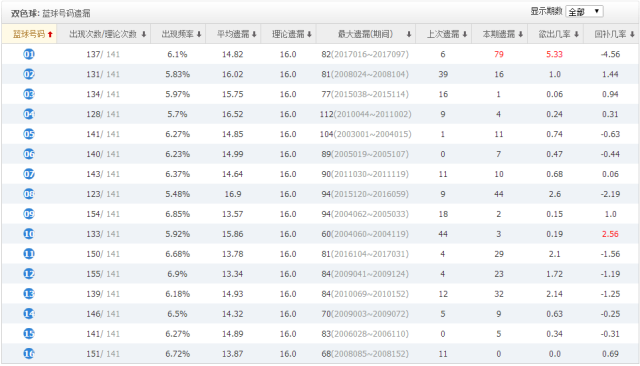This screenshot has width=640, height=366.
Task: Click frequency value 6.9%
Action: (177, 274)
